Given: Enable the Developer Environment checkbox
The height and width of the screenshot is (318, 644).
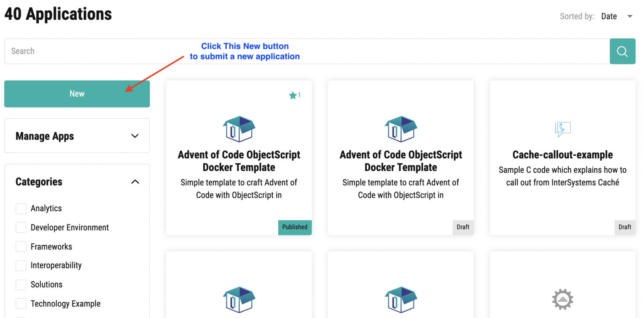Looking at the screenshot, I should 21,227.
